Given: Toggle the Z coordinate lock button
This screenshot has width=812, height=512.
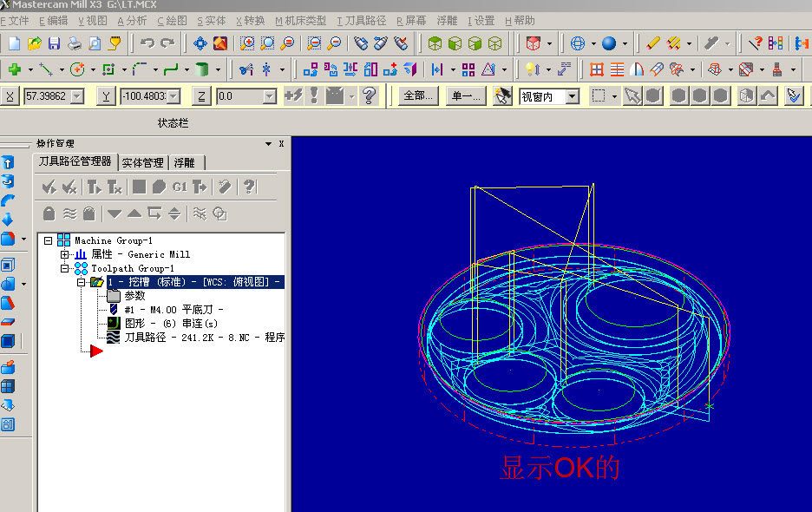Looking at the screenshot, I should pyautogui.click(x=201, y=96).
